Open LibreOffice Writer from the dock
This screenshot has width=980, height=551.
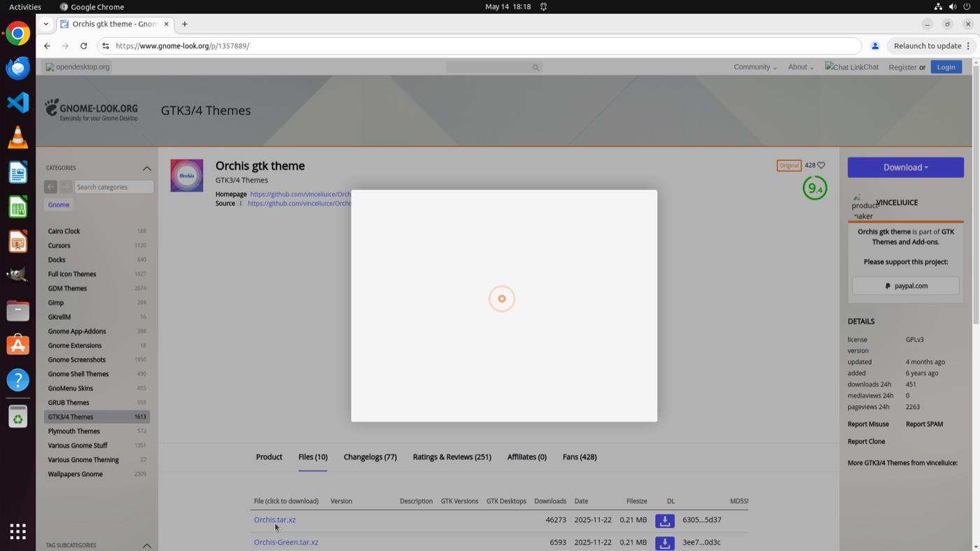17,172
